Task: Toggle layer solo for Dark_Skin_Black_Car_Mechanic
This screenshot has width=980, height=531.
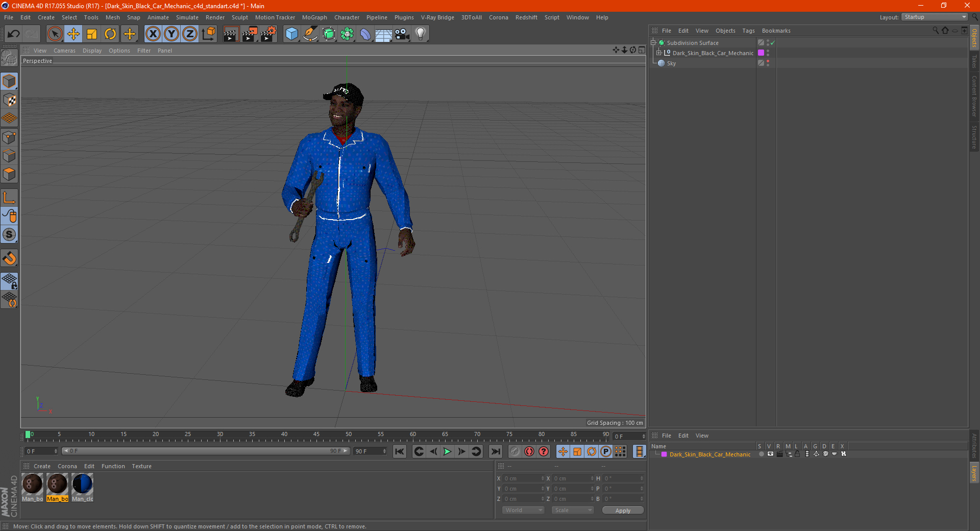Action: coord(761,454)
